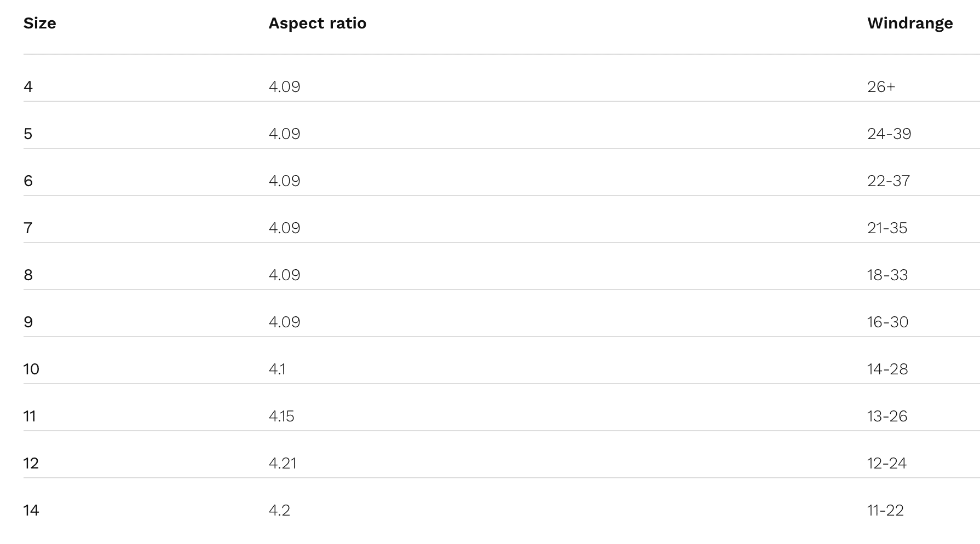
Task: Click the 12-24 windrange cell
Action: (x=886, y=464)
